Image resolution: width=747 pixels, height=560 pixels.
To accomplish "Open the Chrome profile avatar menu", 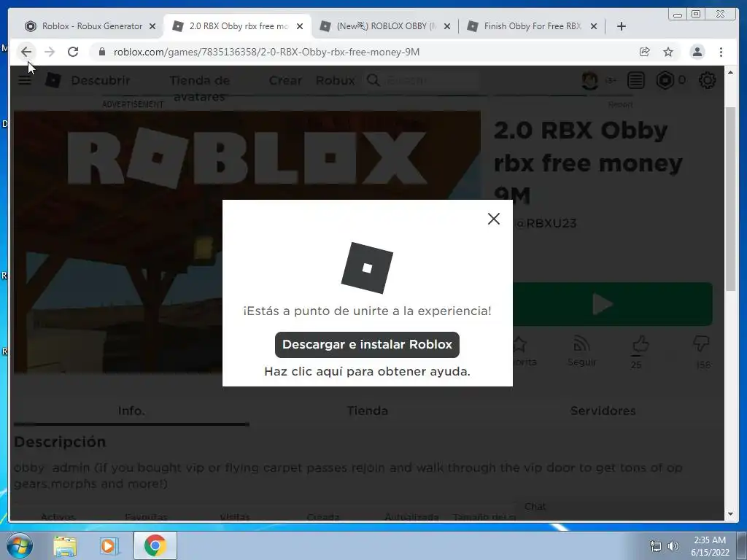I will [697, 52].
